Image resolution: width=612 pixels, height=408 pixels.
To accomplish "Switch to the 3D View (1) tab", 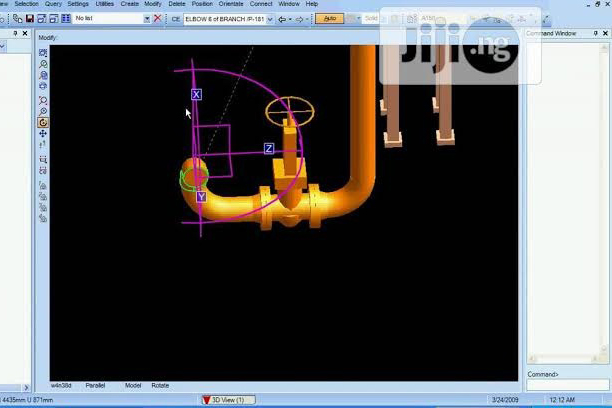I will [228, 400].
